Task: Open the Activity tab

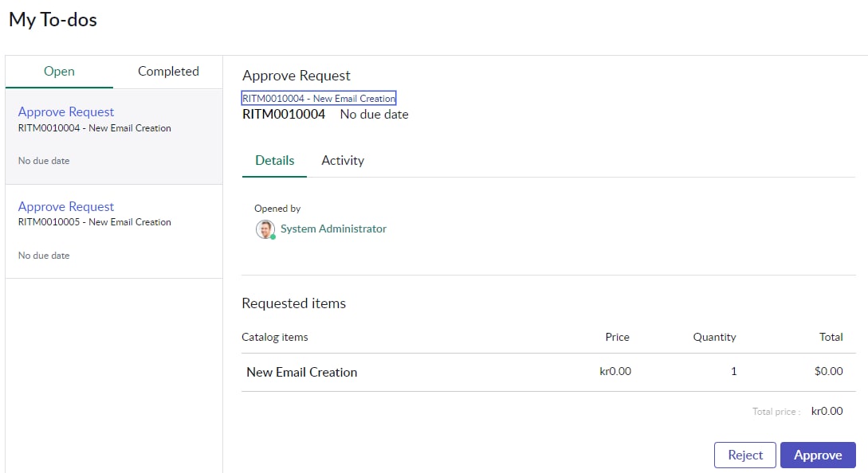Action: [x=343, y=160]
